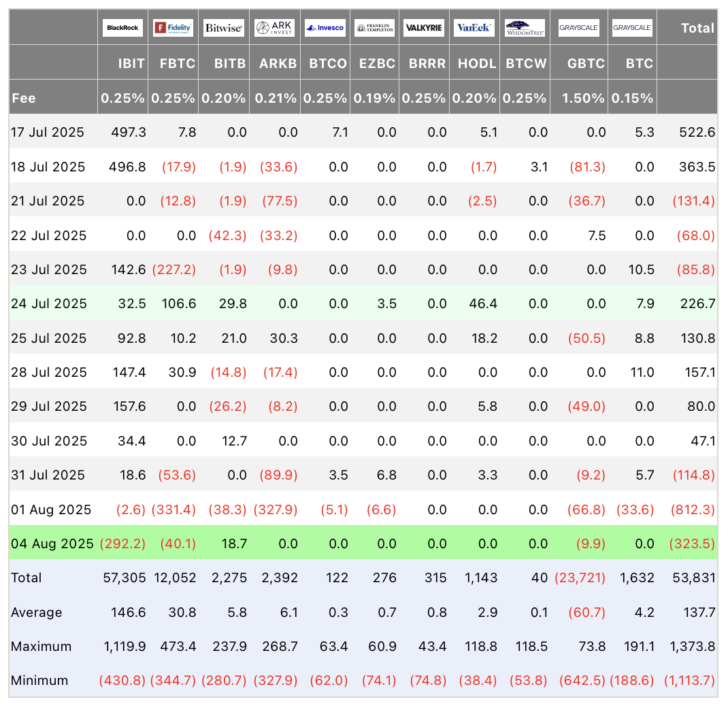Image resolution: width=728 pixels, height=706 pixels.
Task: Click the Fidelity logo
Action: coord(173,28)
